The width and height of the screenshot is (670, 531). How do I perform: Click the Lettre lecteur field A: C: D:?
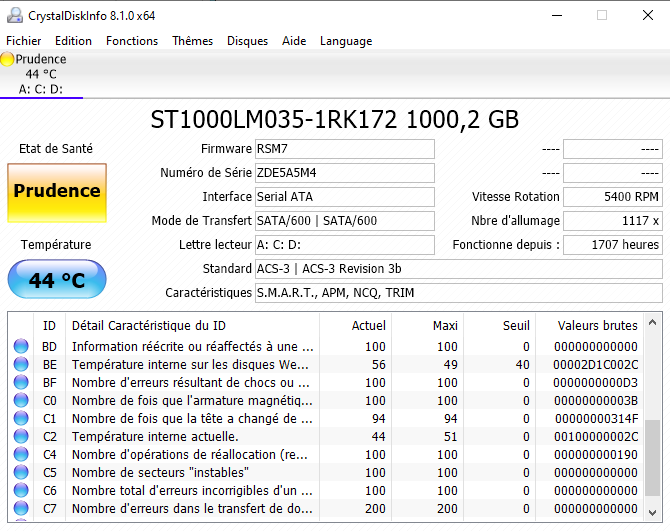coord(345,245)
